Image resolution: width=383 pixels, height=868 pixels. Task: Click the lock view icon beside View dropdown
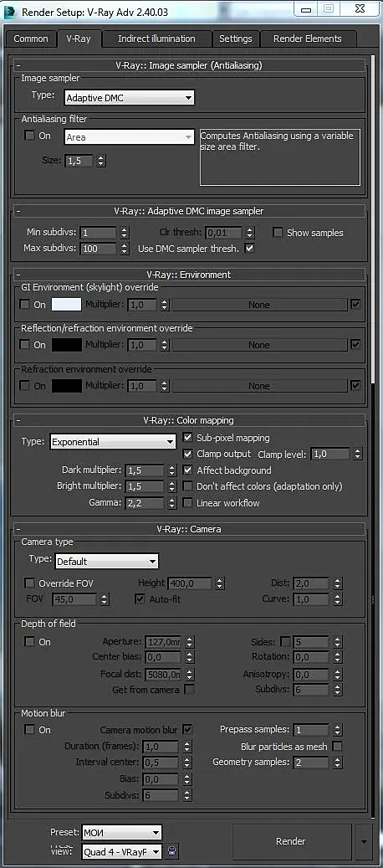pos(173,851)
